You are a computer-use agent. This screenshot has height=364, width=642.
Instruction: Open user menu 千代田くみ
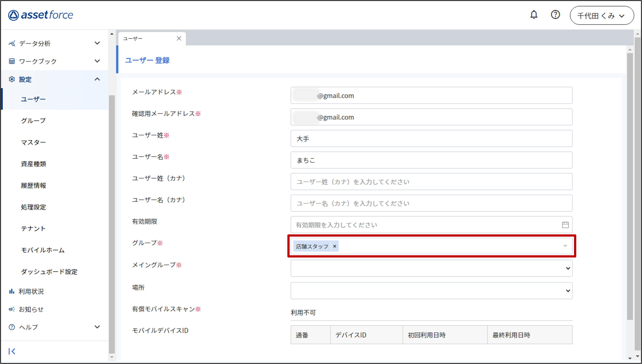601,15
